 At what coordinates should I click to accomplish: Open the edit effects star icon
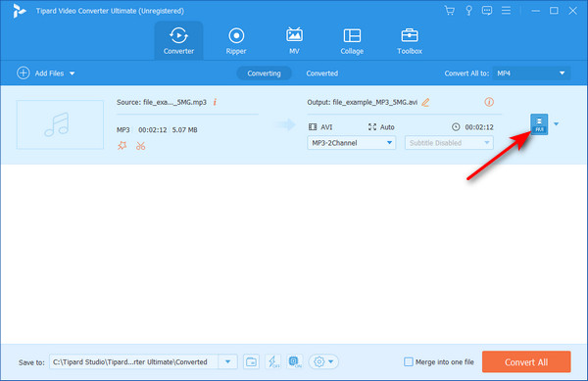(122, 146)
